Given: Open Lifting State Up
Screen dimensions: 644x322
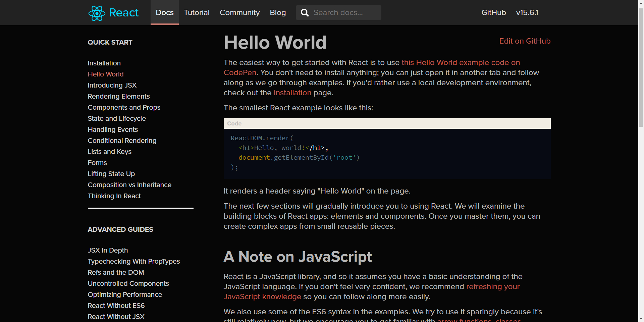Looking at the screenshot, I should click(x=111, y=174).
